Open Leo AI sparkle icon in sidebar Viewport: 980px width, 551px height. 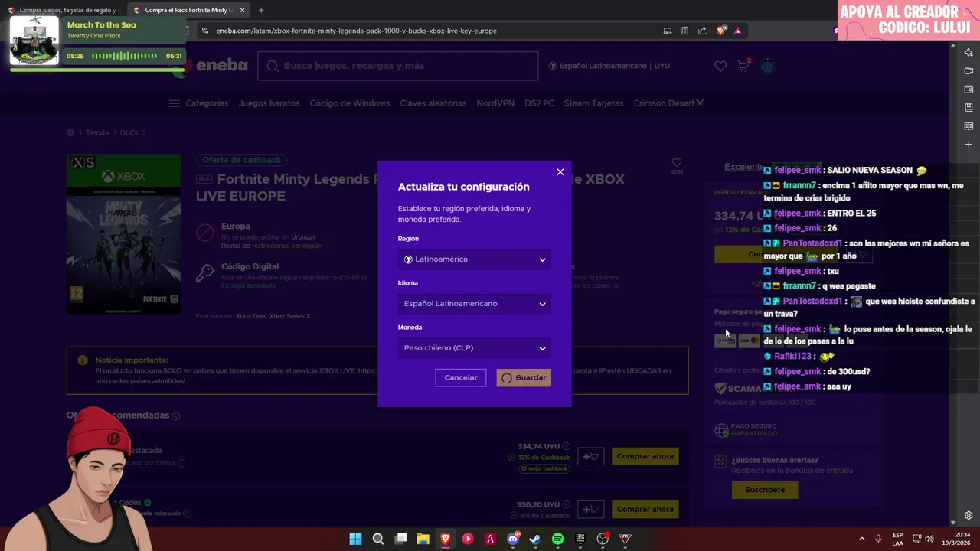coord(969,53)
